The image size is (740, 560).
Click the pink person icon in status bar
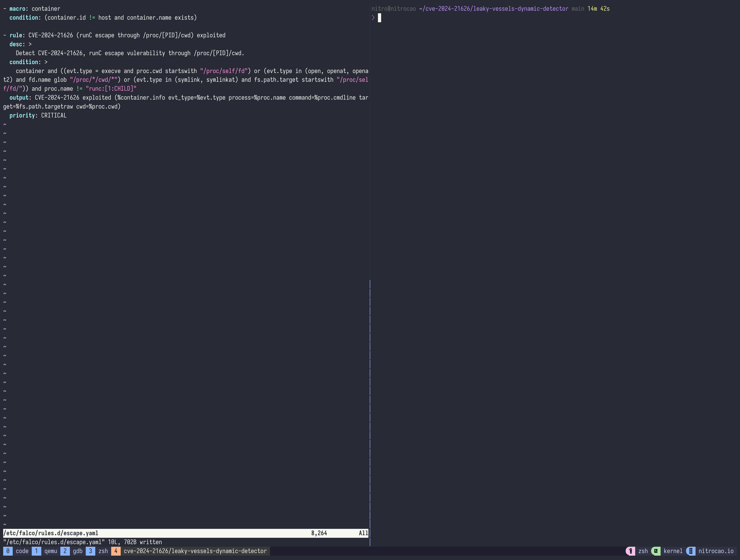pyautogui.click(x=630, y=551)
